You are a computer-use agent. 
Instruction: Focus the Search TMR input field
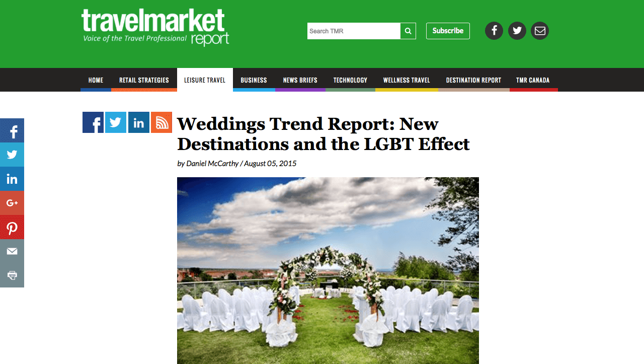click(x=354, y=31)
